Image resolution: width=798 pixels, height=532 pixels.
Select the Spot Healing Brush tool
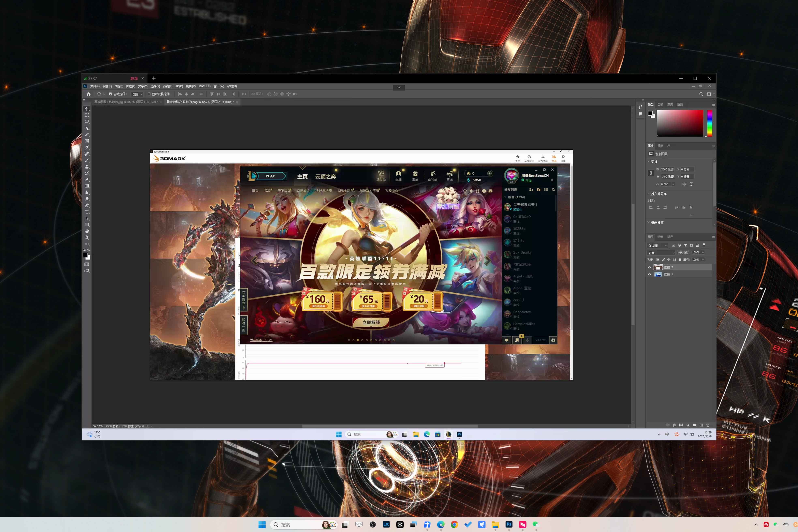pos(87,154)
